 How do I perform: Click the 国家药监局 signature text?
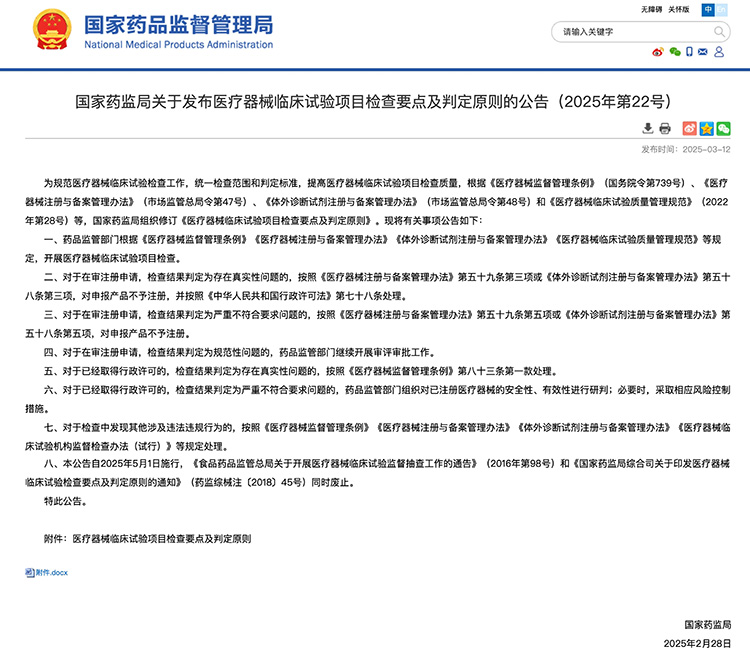click(x=707, y=625)
